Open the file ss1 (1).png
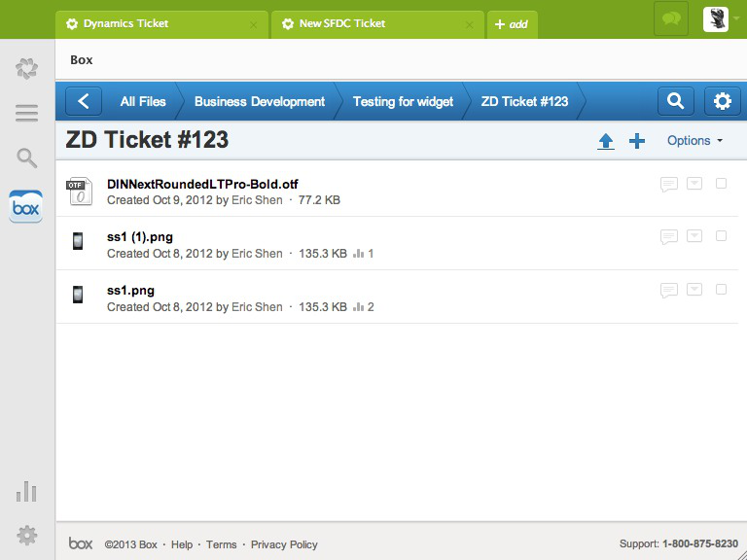This screenshot has height=560, width=747. coord(140,237)
